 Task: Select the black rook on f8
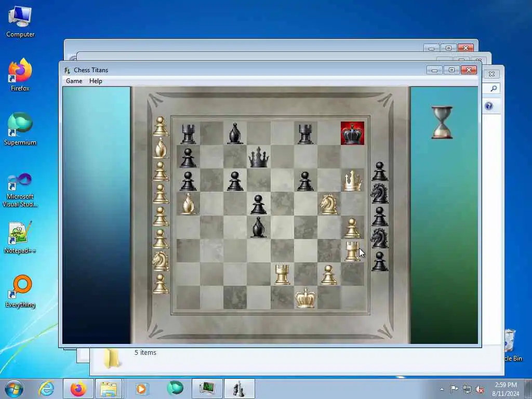tap(305, 134)
